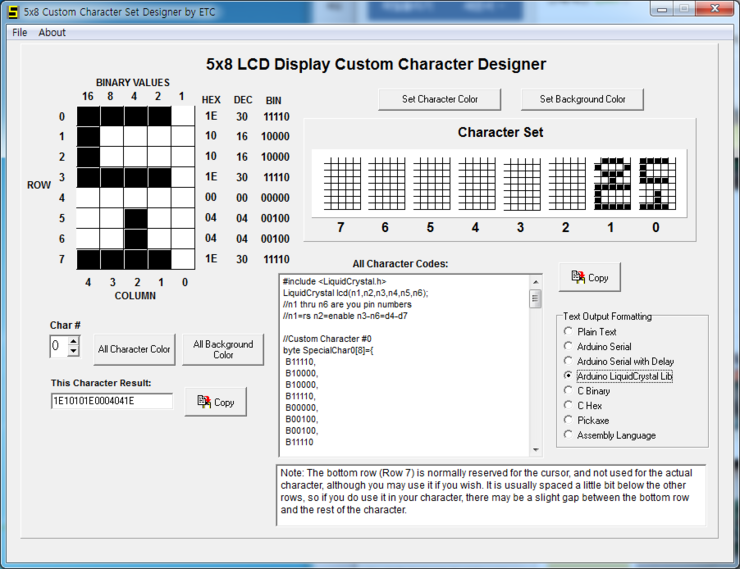Image resolution: width=740 pixels, height=569 pixels.
Task: Select character 0 thumbnail in Character Set
Action: 656,184
